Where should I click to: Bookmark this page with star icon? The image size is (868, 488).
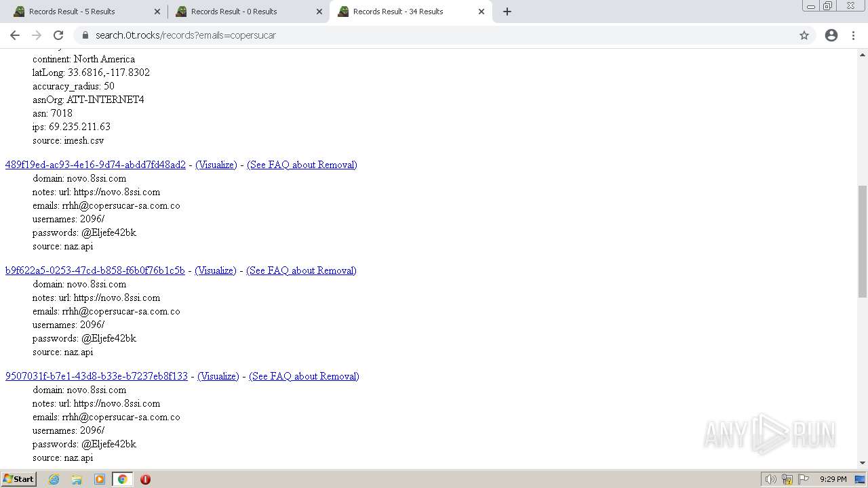pos(804,35)
